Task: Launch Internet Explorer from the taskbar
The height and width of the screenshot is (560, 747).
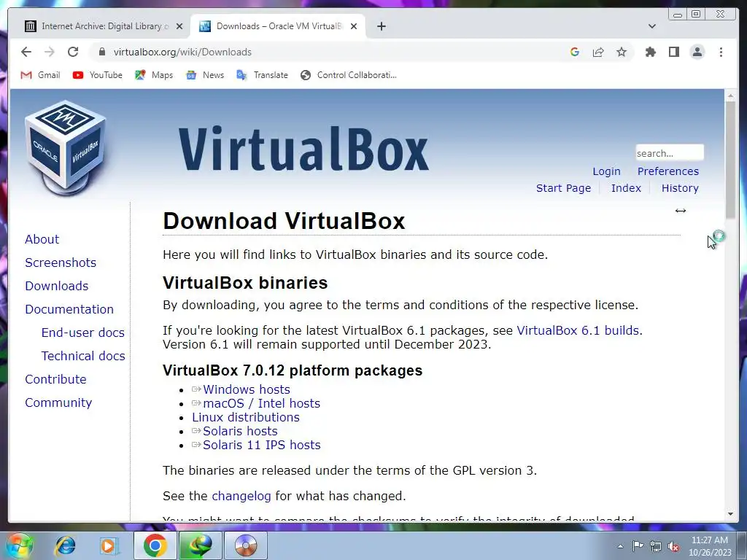Action: [65, 545]
